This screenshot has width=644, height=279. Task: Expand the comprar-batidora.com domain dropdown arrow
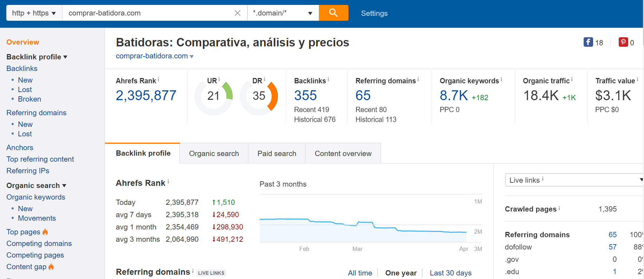click(192, 57)
